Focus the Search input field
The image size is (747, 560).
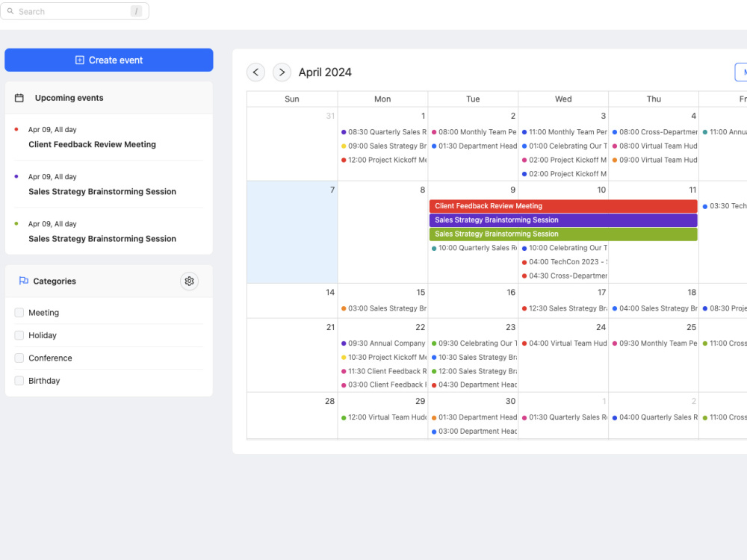click(74, 11)
